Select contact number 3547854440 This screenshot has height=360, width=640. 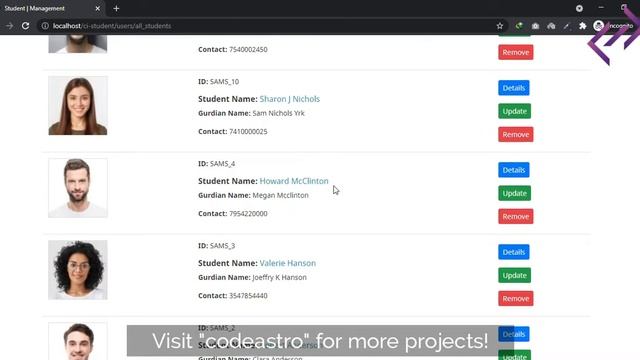coord(248,296)
